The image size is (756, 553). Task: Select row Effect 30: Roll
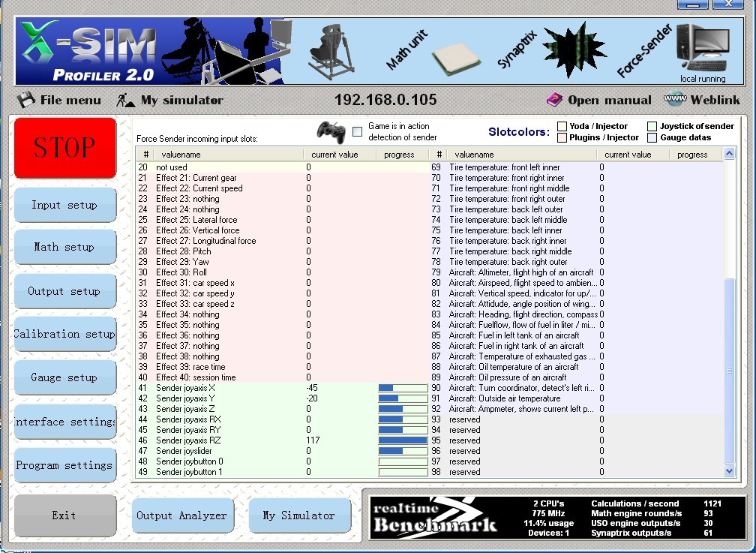283,272
